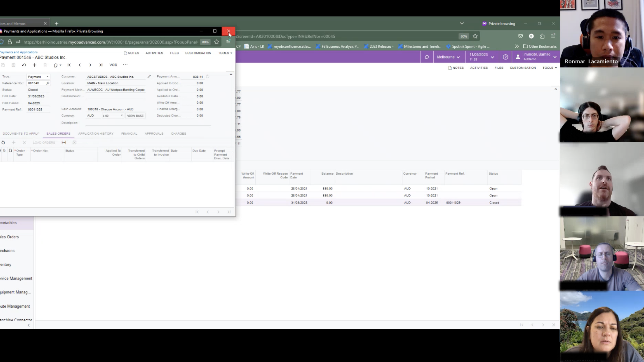644x362 pixels.
Task: Click VIEW BASE button
Action: 135,116
